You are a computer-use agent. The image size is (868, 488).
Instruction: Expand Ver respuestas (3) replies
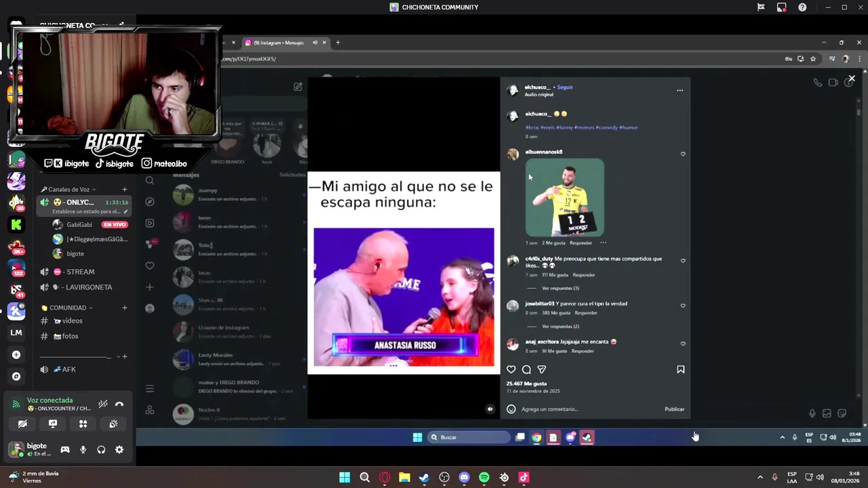pyautogui.click(x=560, y=288)
